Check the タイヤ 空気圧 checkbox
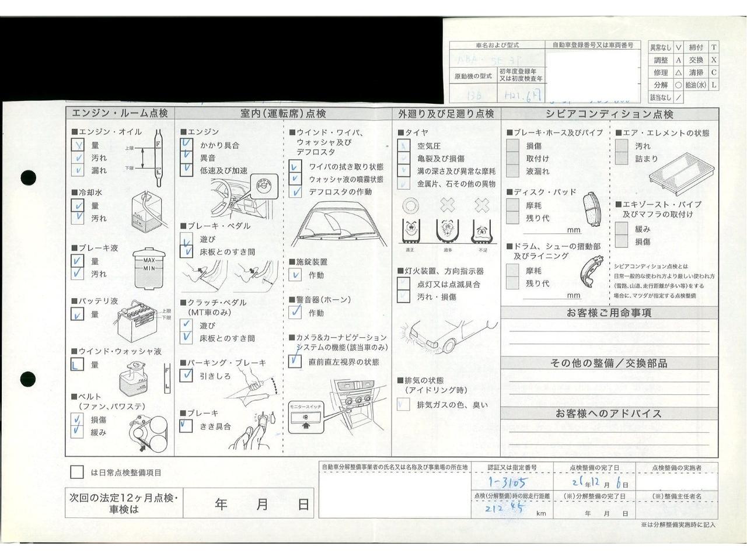This screenshot has height=560, width=747. pyautogui.click(x=403, y=146)
